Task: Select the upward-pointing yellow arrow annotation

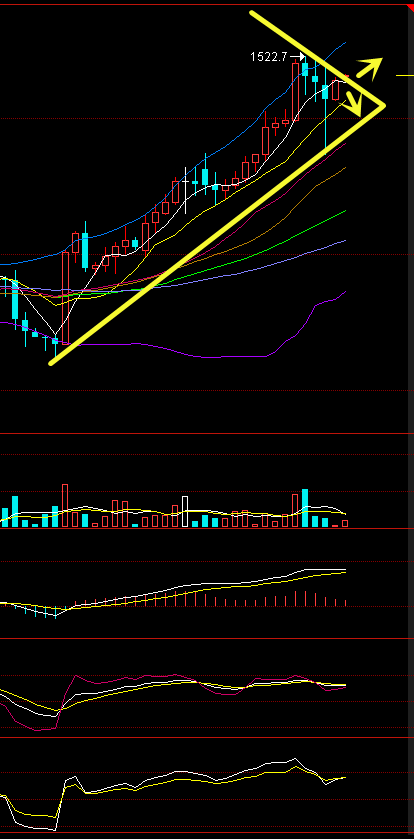Action: 370,68
